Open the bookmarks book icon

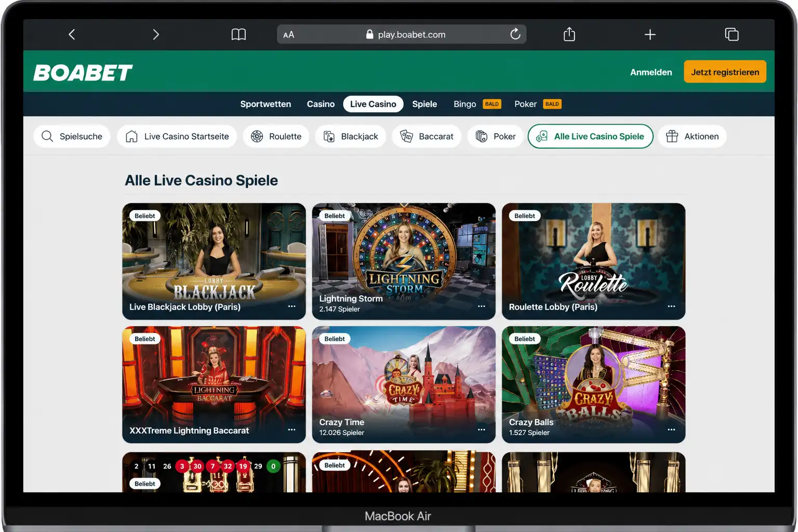pos(238,34)
